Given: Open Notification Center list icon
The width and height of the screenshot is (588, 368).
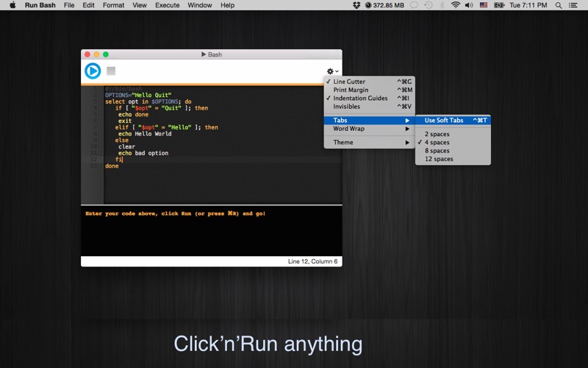Looking at the screenshot, I should [573, 5].
